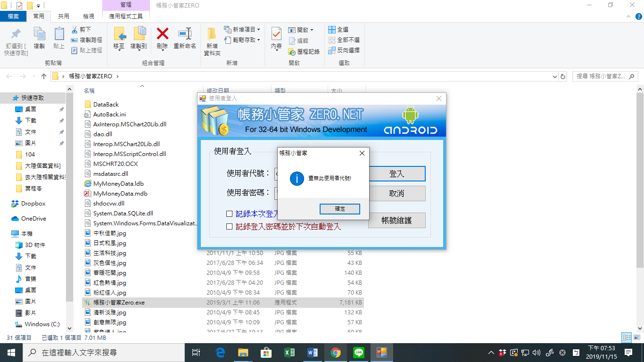This screenshot has width=644, height=362.
Task: Switch to the View (檢視) tab
Action: point(88,16)
